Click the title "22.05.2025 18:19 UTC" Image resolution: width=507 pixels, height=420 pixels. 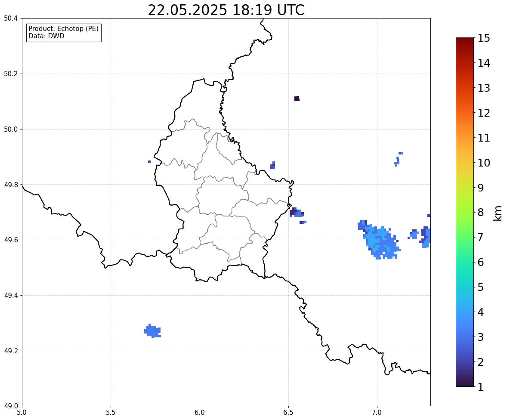pos(226,10)
